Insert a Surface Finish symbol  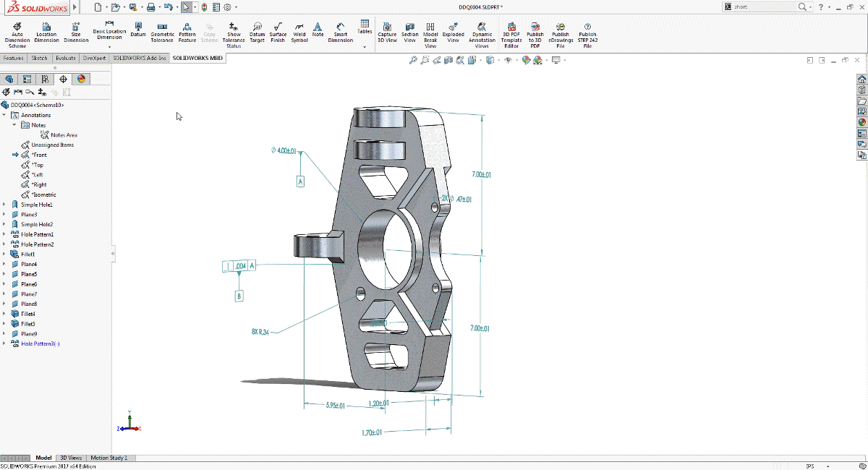click(x=278, y=33)
